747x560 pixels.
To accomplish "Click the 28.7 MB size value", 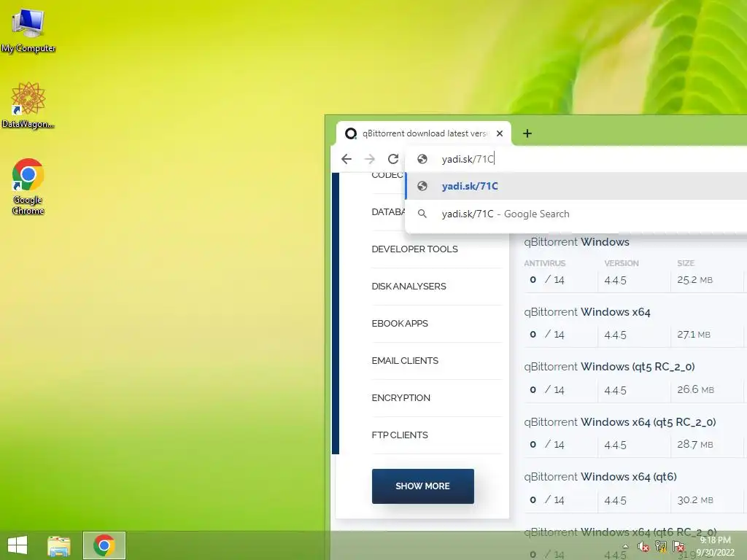I will (694, 444).
